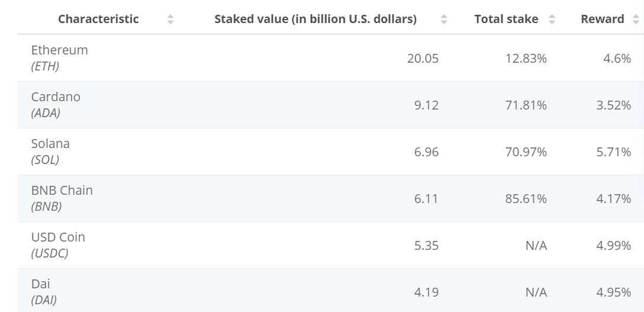Click the Staked value header text
This screenshot has width=644, height=312.
click(x=315, y=20)
